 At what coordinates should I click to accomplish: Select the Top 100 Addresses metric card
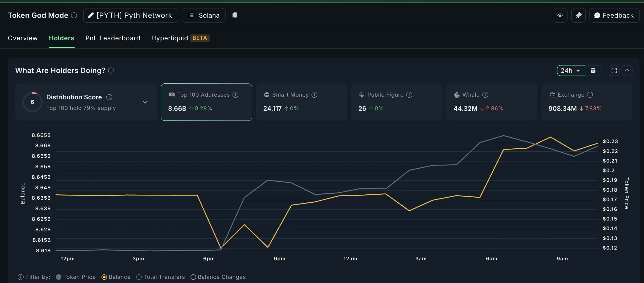tap(206, 102)
